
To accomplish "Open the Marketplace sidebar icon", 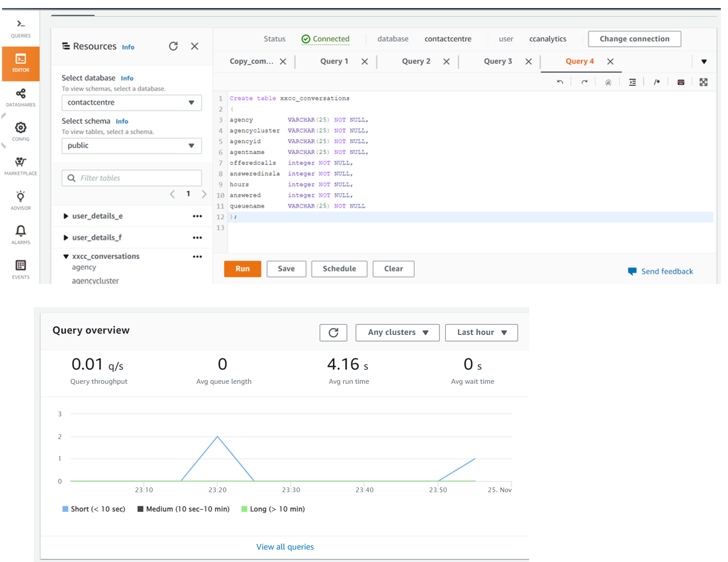I will (x=21, y=166).
